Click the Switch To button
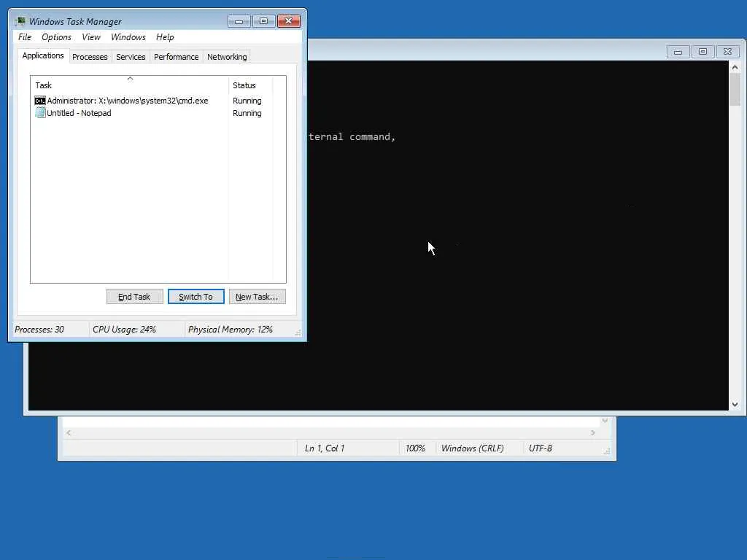This screenshot has height=560, width=747. click(x=196, y=297)
